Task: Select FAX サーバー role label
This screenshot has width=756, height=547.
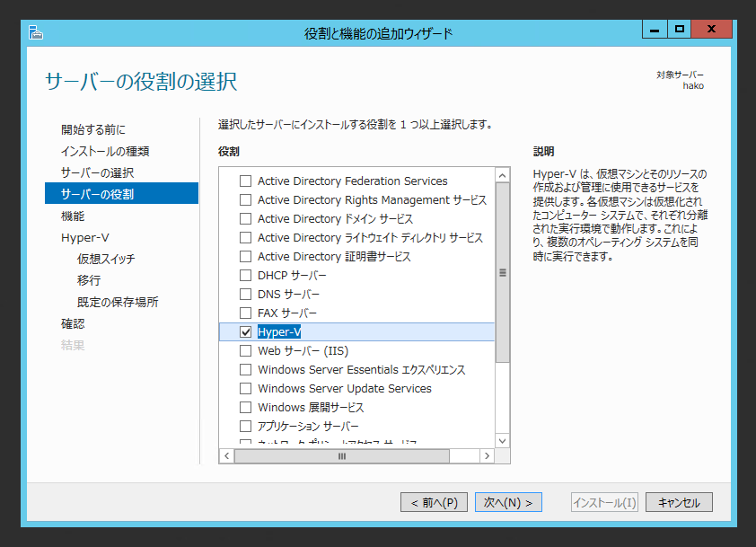Action: tap(287, 313)
